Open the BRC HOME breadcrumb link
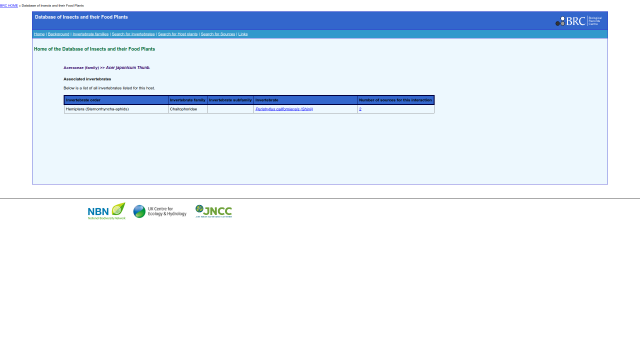This screenshot has height=360, width=640. (9, 6)
